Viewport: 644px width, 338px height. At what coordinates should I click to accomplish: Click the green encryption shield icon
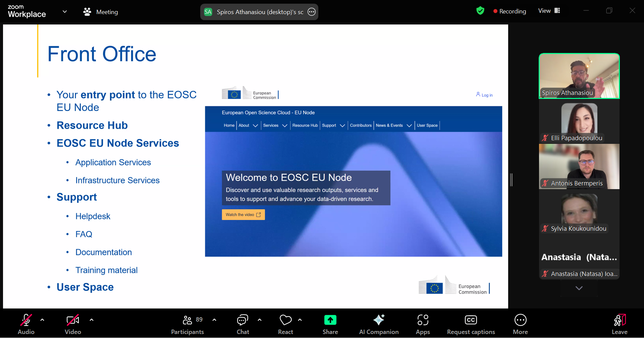click(x=480, y=11)
